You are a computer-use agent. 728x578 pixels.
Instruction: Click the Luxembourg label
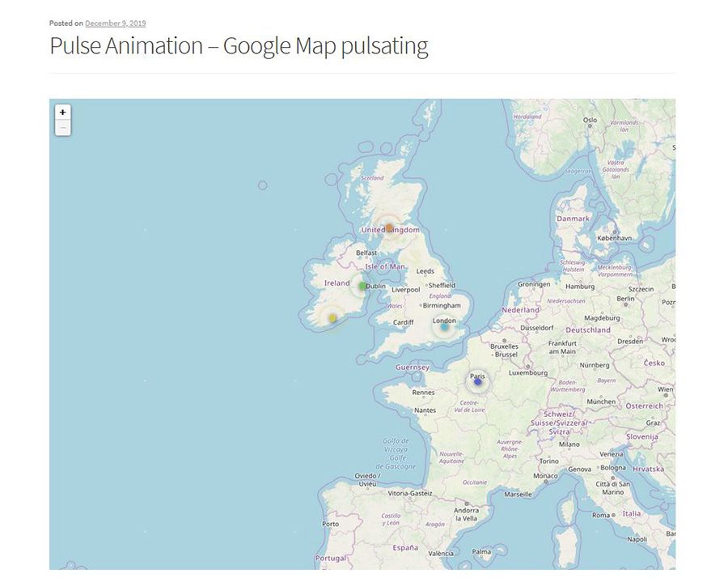(528, 372)
